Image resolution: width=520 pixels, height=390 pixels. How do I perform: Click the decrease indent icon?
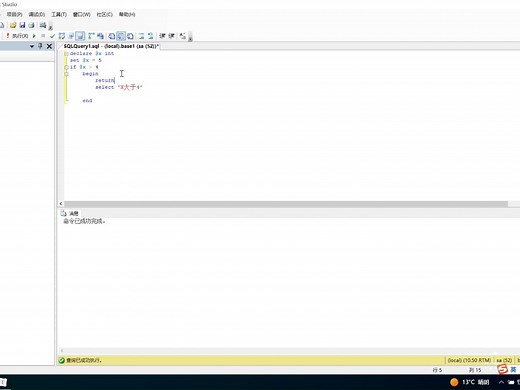pos(162,36)
